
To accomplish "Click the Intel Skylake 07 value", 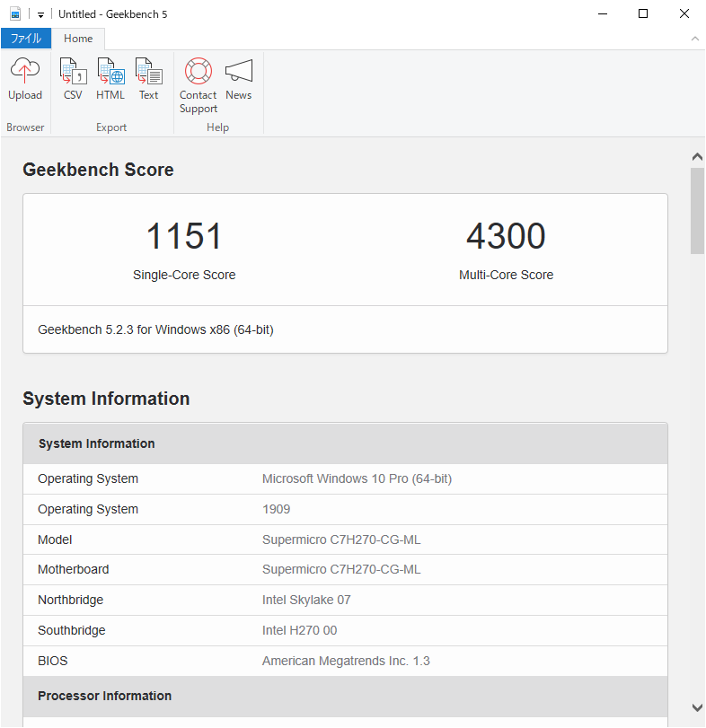I will 306,600.
